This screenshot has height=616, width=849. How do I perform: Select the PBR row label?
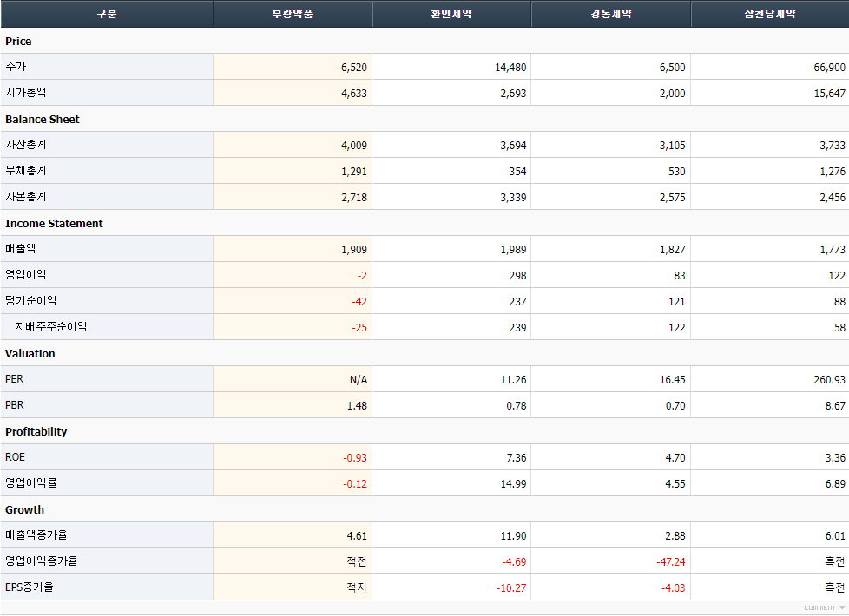pos(107,405)
